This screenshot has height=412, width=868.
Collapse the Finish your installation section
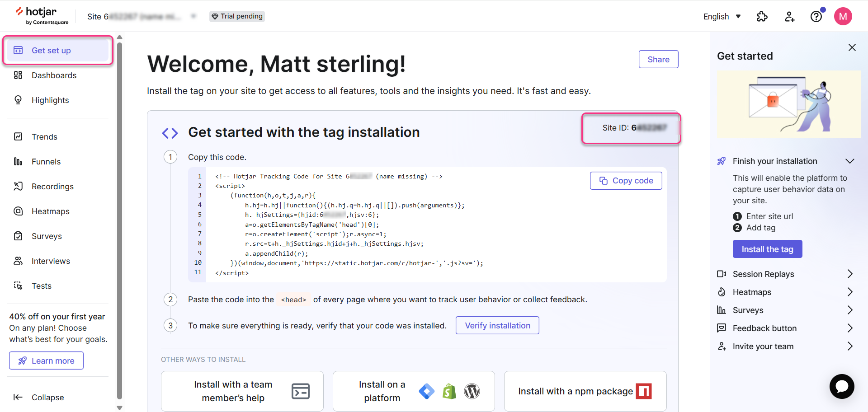[x=850, y=161]
